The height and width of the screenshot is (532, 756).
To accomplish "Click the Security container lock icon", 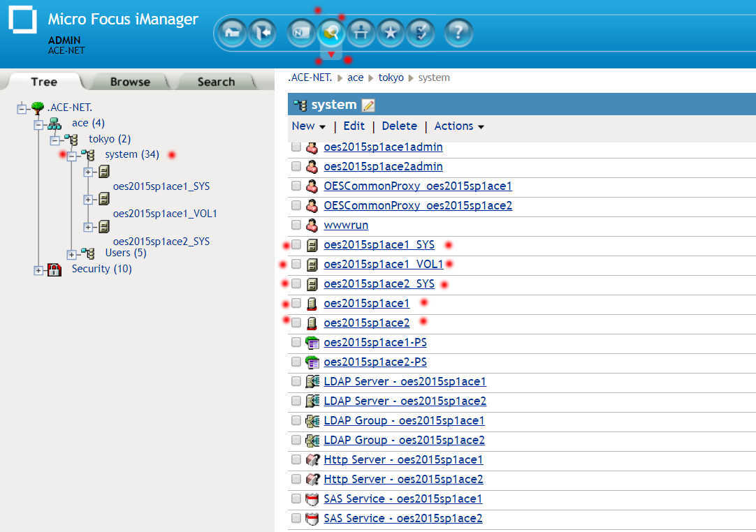I will tap(54, 269).
